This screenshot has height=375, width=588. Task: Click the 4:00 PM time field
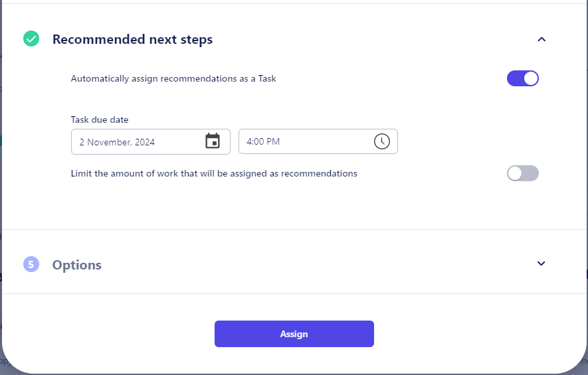[318, 141]
